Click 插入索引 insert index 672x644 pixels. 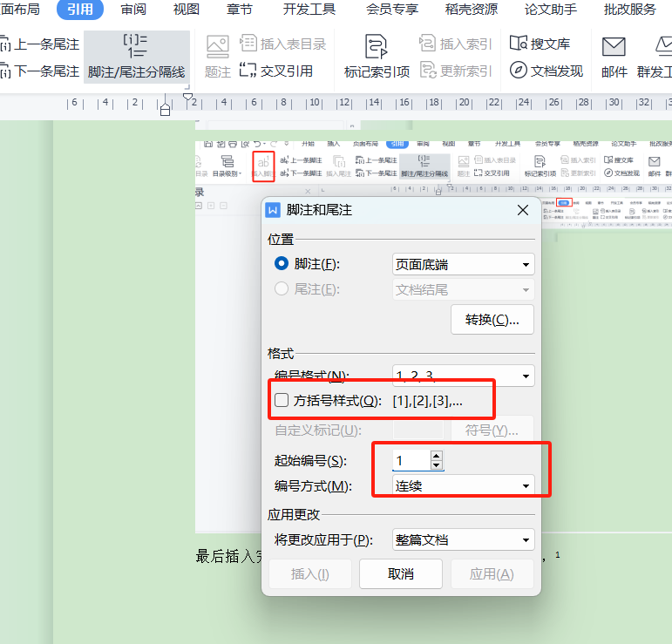(456, 44)
